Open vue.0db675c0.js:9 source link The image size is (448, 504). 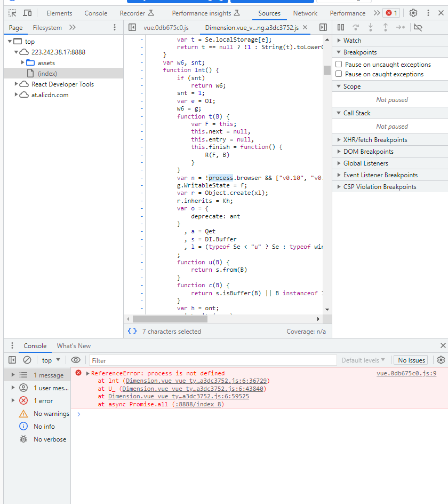406,373
